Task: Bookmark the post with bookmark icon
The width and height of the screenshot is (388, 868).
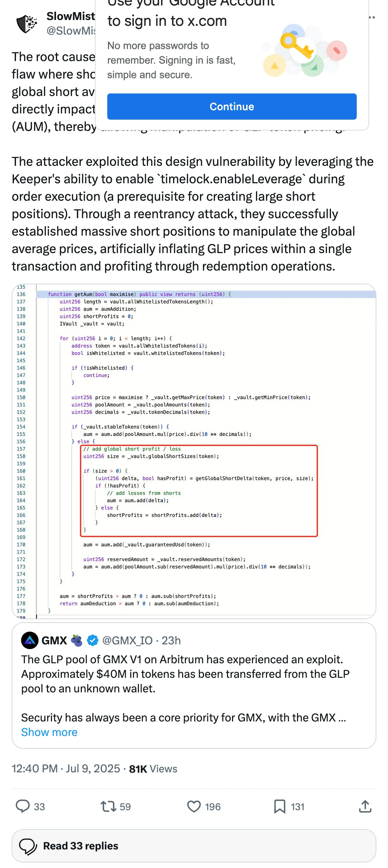Action: (x=279, y=806)
